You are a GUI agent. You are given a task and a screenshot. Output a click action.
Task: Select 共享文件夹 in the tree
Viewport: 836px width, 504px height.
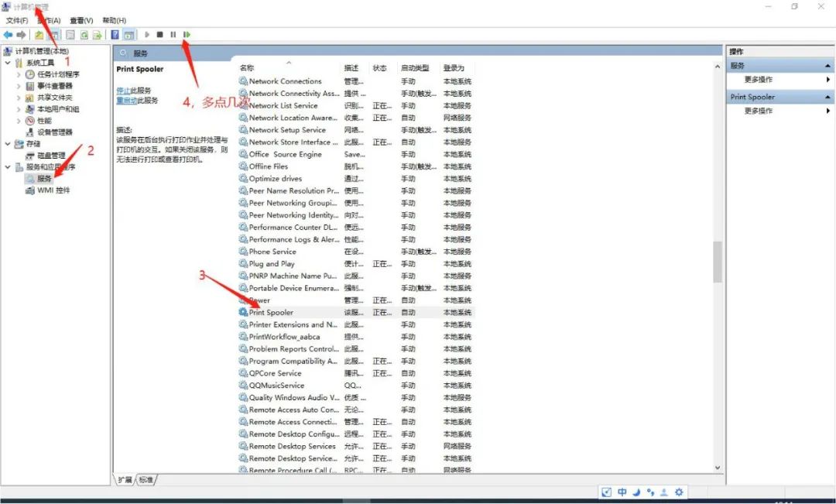tap(55, 98)
